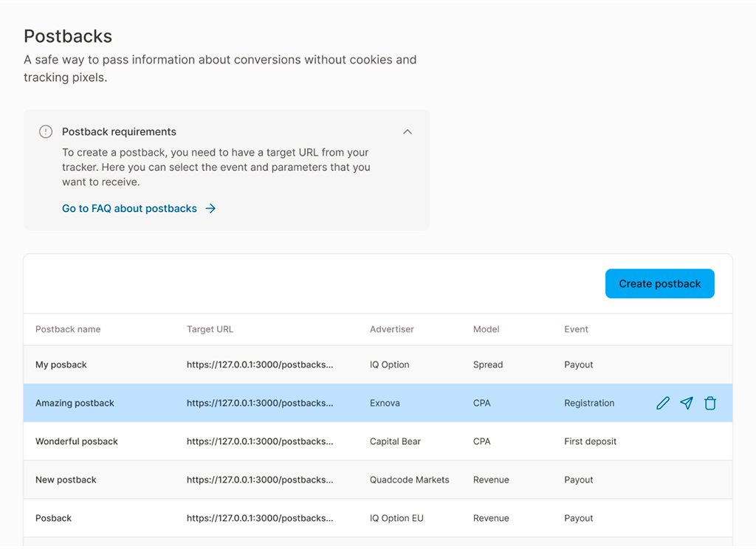Delete Amazing postback with the trash icon
This screenshot has width=756, height=549.
pyautogui.click(x=710, y=403)
